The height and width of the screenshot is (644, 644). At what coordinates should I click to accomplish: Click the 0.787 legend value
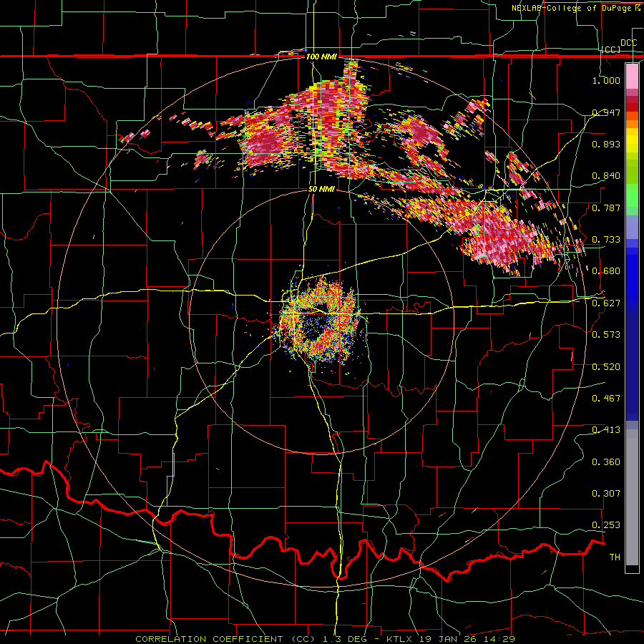point(606,208)
